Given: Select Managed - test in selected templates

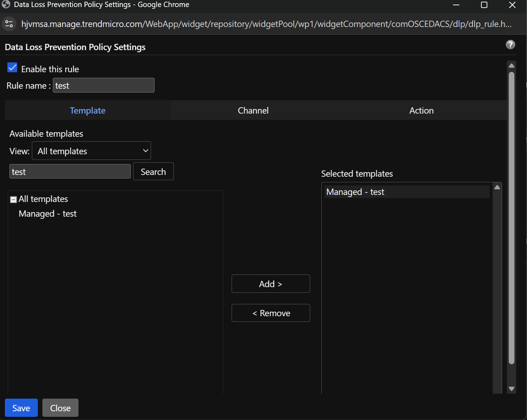Looking at the screenshot, I should 407,192.
